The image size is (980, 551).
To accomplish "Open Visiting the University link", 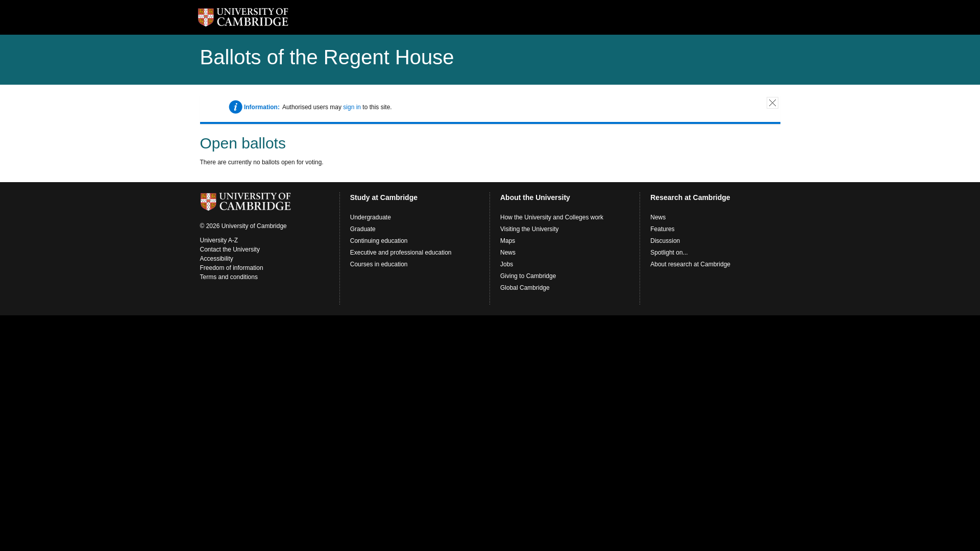I will coord(529,229).
